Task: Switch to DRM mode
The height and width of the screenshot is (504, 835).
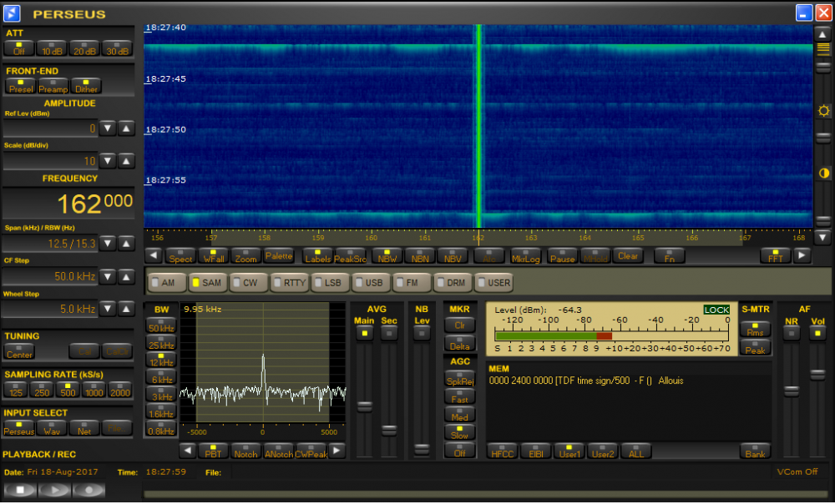Action: click(x=452, y=283)
